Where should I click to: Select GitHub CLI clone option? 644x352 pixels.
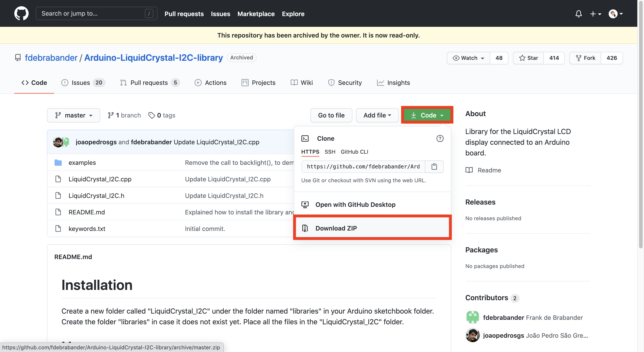click(x=354, y=152)
